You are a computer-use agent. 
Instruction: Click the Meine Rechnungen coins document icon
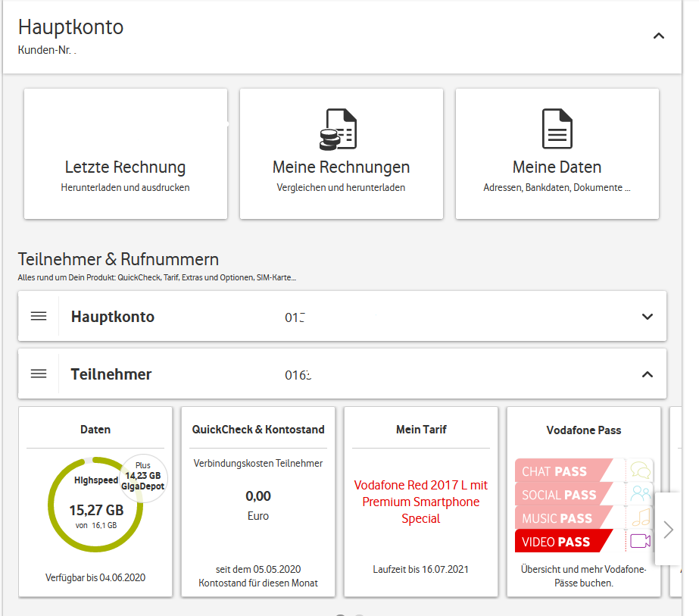click(x=339, y=129)
